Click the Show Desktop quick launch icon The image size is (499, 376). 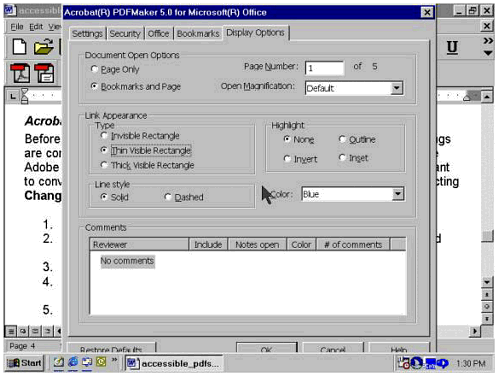[x=87, y=362]
